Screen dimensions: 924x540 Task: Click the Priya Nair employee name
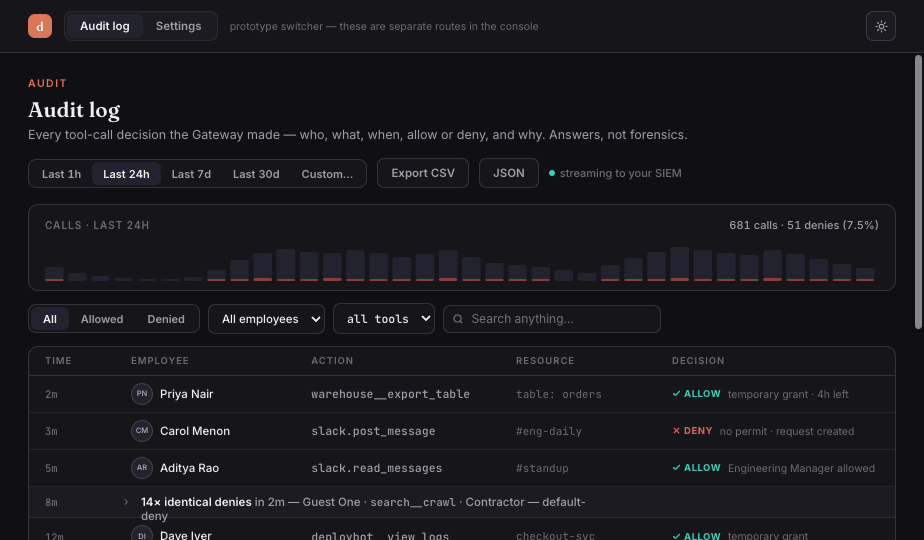click(186, 394)
